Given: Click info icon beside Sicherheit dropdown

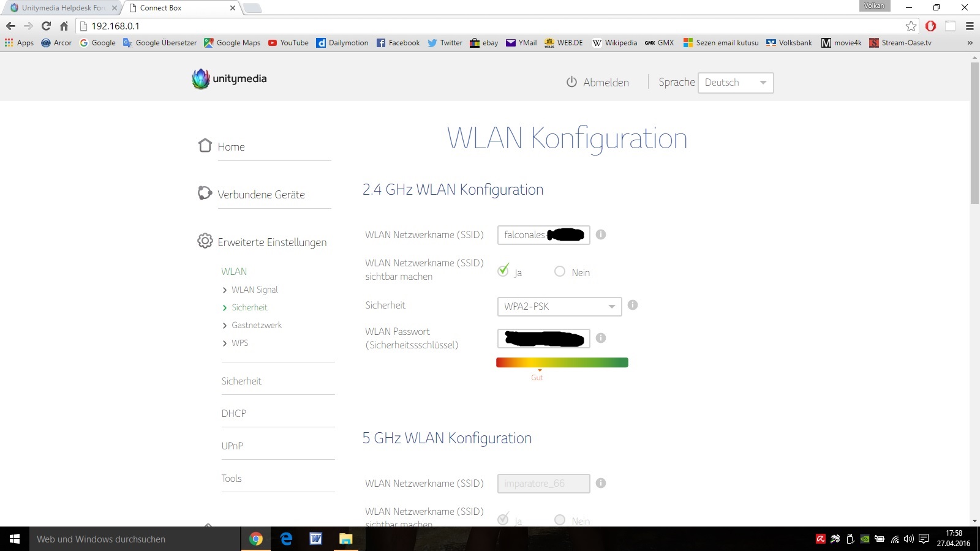Looking at the screenshot, I should [x=633, y=305].
